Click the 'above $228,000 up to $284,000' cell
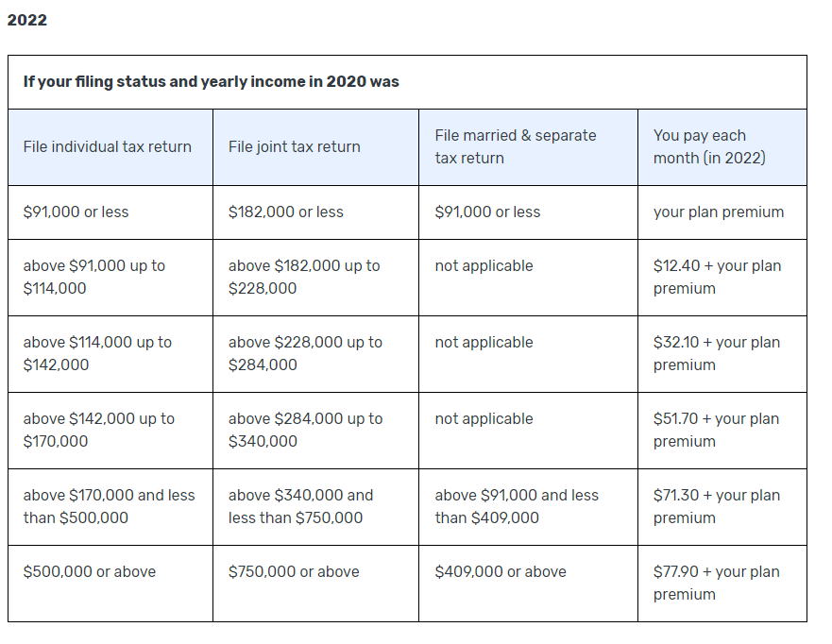The image size is (832, 644). (x=305, y=353)
